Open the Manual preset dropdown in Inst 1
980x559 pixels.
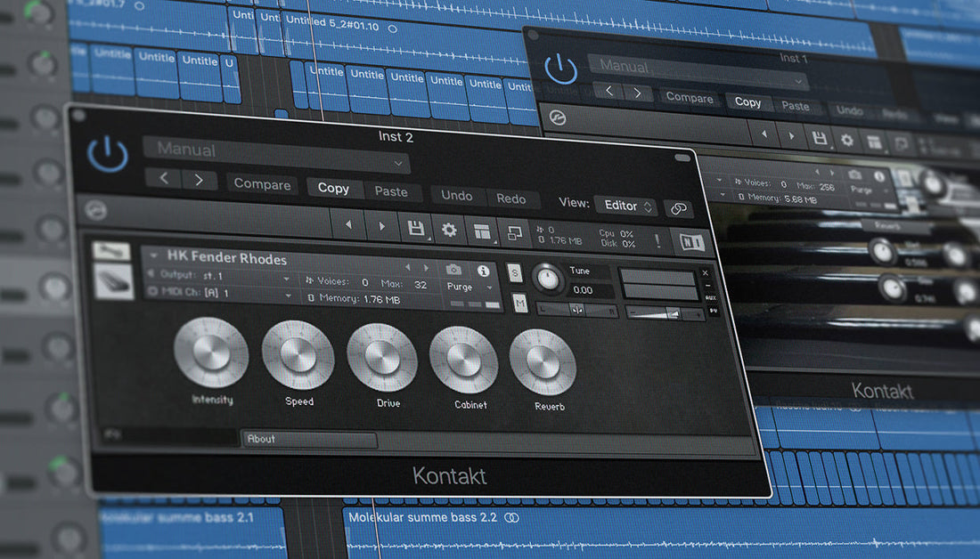(698, 72)
